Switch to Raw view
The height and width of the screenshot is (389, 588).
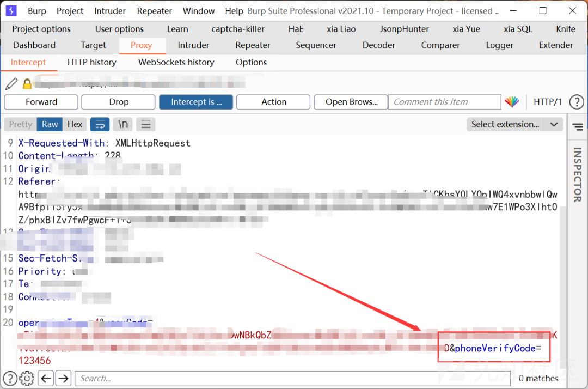click(x=50, y=124)
